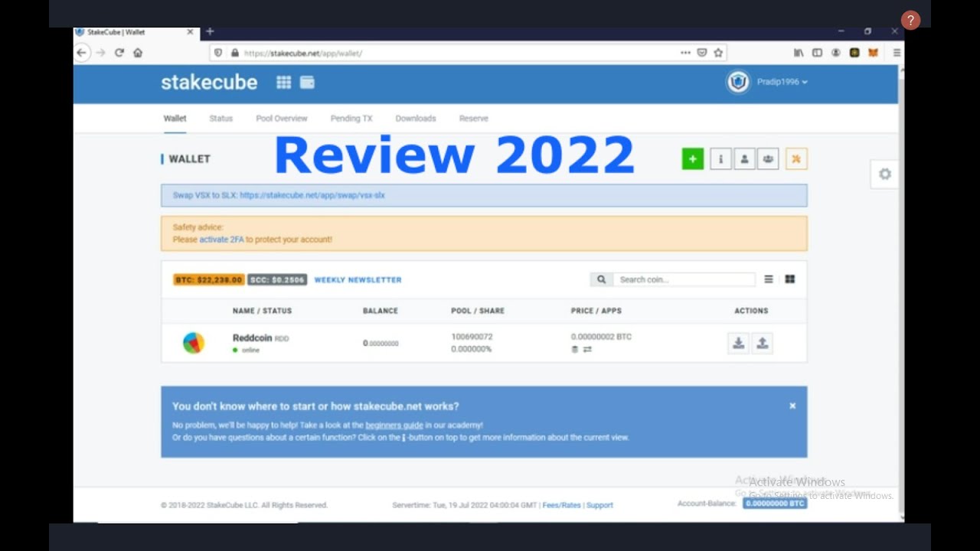Open the Pool Overview tab
The height and width of the screenshot is (551, 980).
pos(282,119)
